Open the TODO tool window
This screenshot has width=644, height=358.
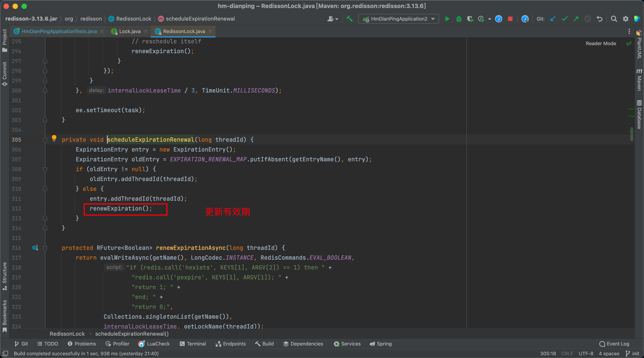(x=47, y=344)
